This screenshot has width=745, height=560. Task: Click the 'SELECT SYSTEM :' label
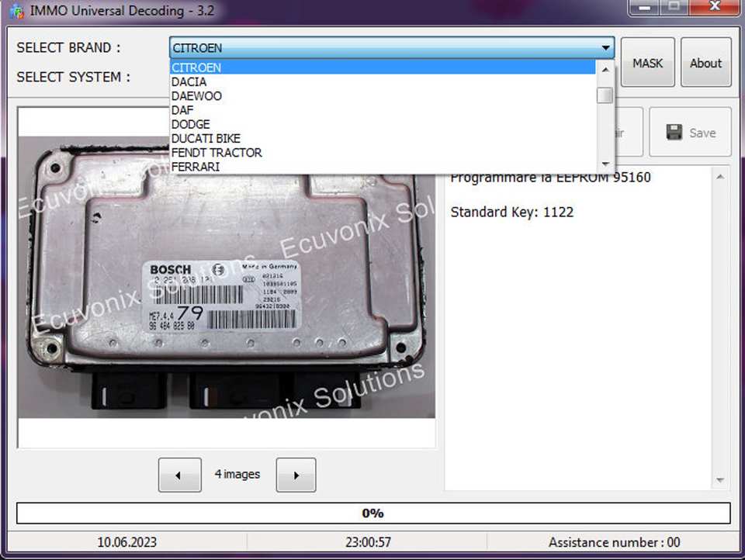pyautogui.click(x=73, y=77)
